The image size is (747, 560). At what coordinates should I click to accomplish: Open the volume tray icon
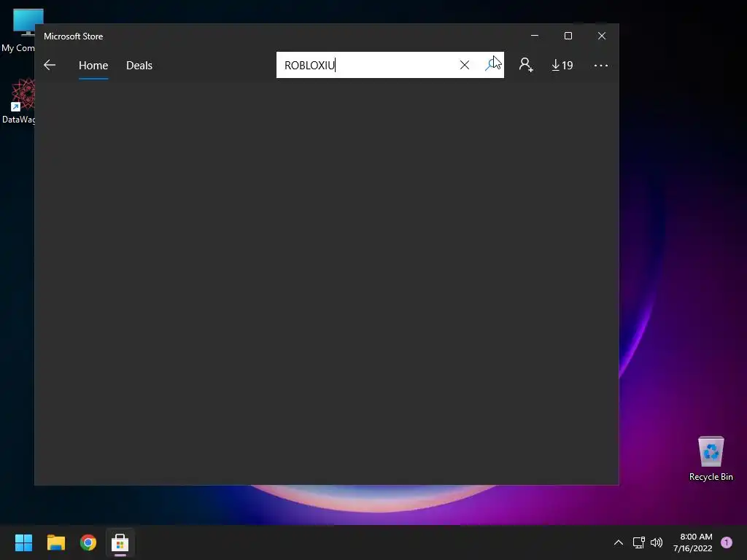(x=657, y=542)
